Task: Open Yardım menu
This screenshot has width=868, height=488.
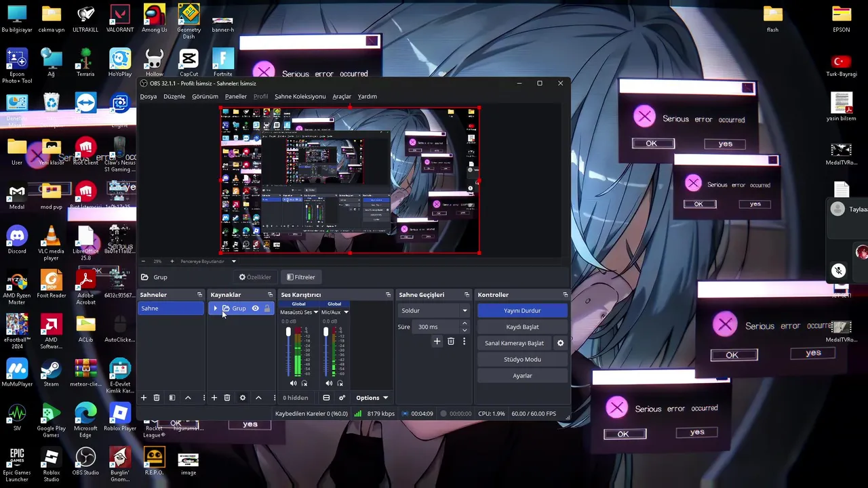Action: tap(367, 96)
